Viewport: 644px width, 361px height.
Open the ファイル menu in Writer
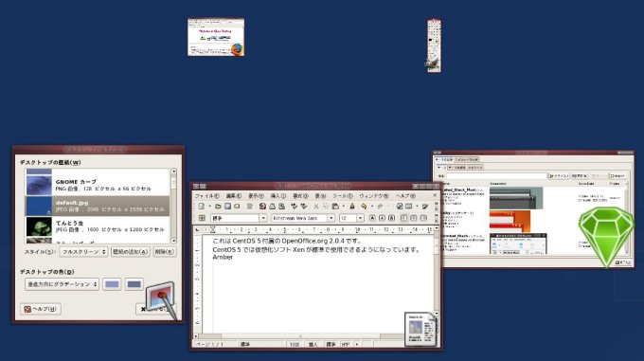(206, 196)
